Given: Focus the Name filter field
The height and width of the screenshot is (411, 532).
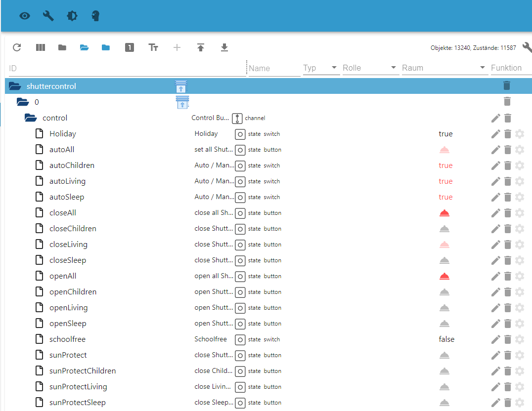Looking at the screenshot, I should coord(274,69).
